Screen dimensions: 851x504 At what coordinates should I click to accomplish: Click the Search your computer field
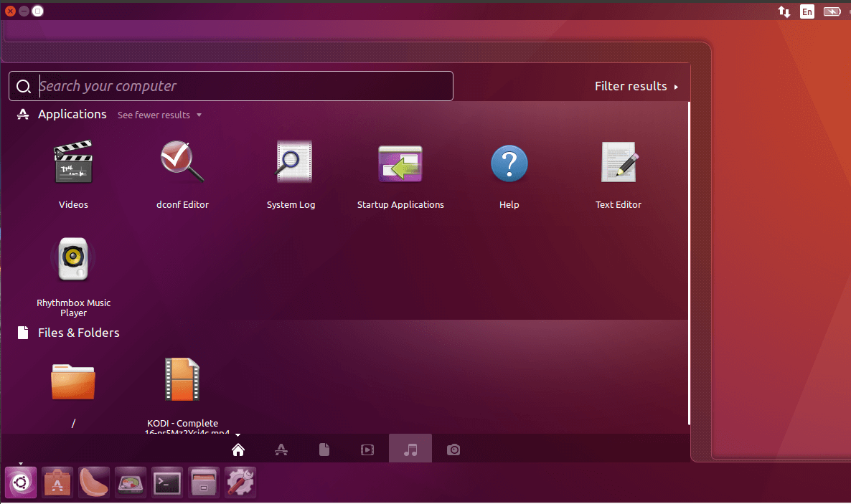pos(244,86)
